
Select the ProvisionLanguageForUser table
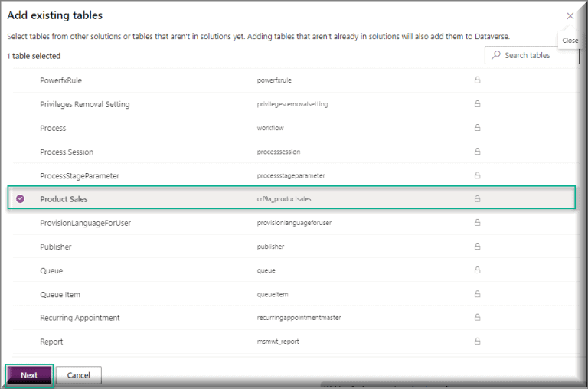tap(86, 223)
